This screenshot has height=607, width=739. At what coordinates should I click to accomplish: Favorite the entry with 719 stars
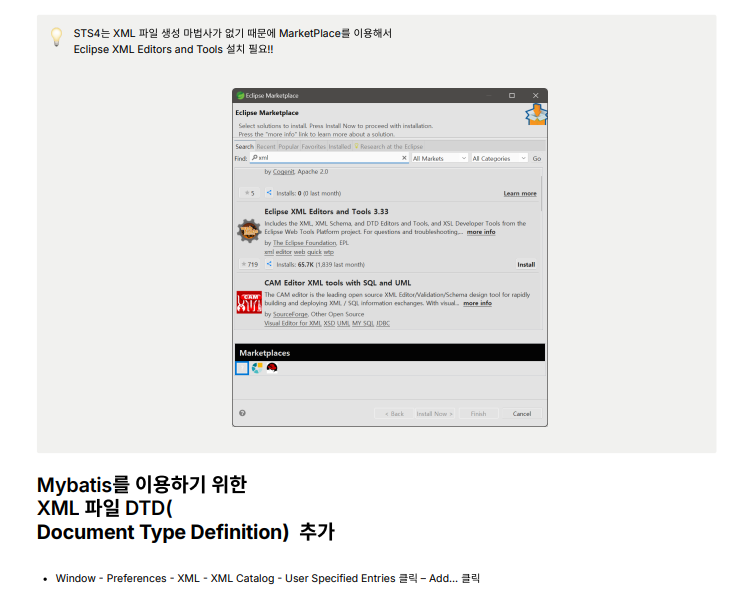[x=249, y=264]
